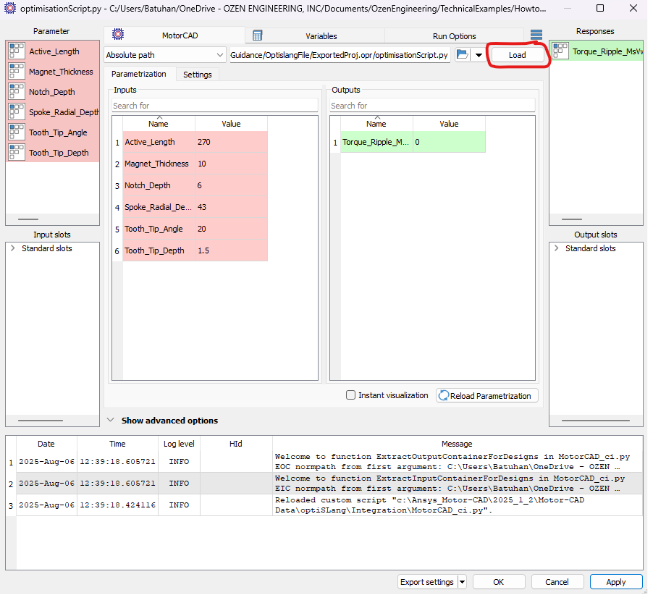Viewport: 648px width, 594px height.
Task: Click the MotorCAD gear icon on tab
Action: [118, 35]
